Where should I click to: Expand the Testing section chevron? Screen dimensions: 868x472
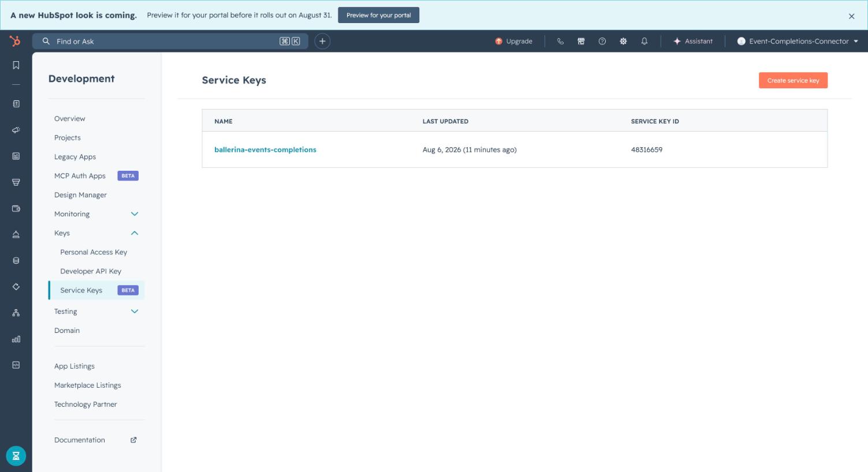[x=135, y=312]
